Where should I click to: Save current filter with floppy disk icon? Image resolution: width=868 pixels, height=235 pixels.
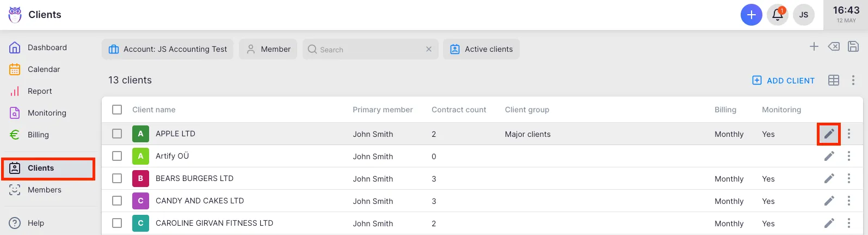[x=853, y=47]
